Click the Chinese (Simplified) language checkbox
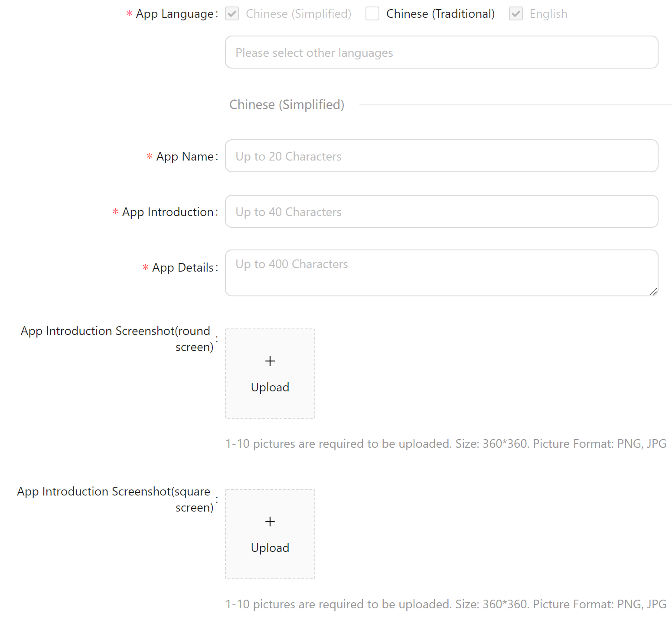Screen dimensions: 672x617 [232, 14]
